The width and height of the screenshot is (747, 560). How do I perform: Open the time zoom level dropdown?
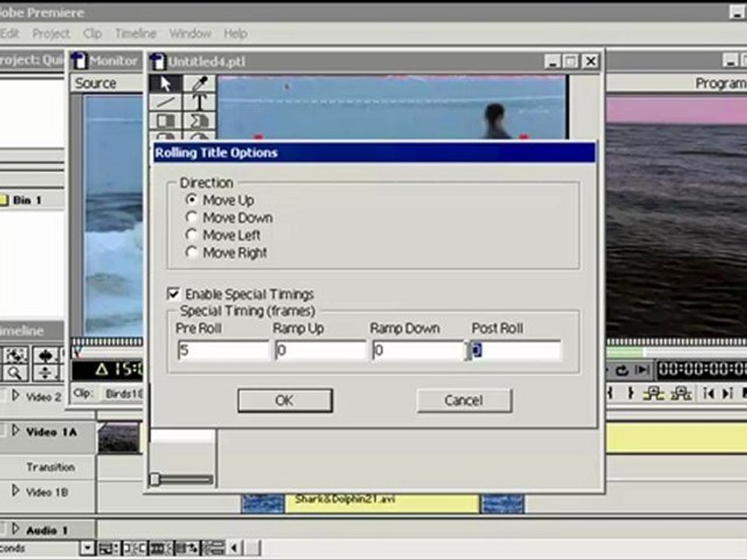pos(87,548)
